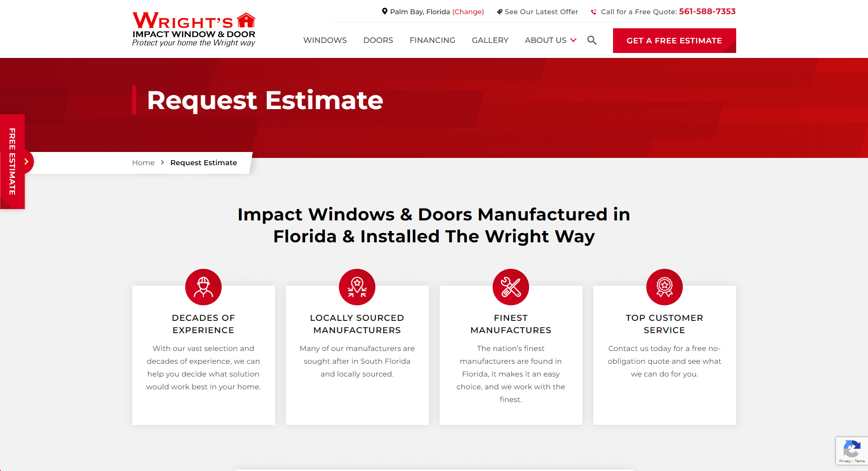Click the Get a Free Estimate button
Image resolution: width=868 pixels, height=471 pixels.
point(674,41)
